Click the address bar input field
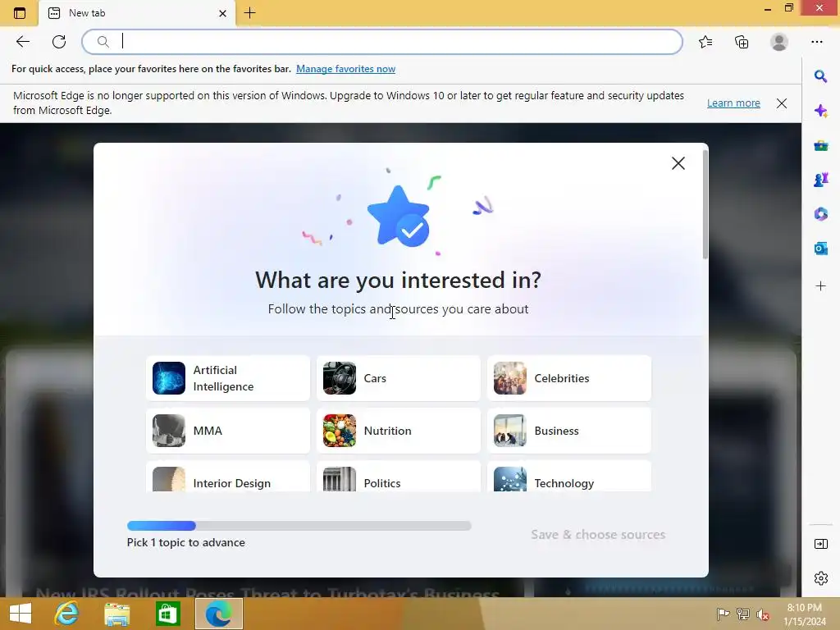Screen dimensions: 840x630 point(382,42)
